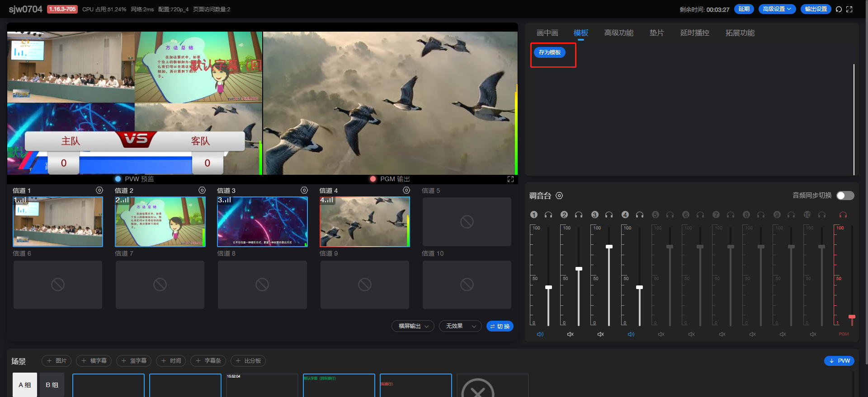Enable the 音频同步切换 switch
Screen dimensions: 868x397
click(844, 196)
